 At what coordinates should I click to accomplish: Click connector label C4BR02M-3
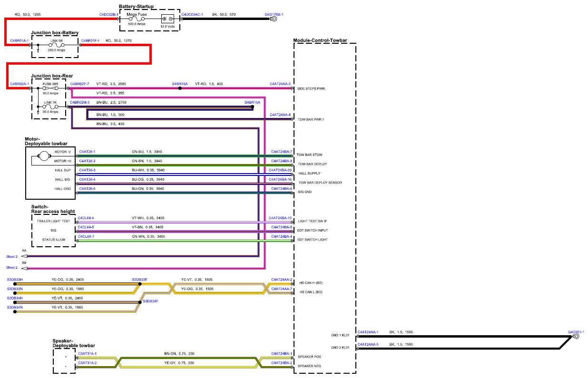click(79, 102)
